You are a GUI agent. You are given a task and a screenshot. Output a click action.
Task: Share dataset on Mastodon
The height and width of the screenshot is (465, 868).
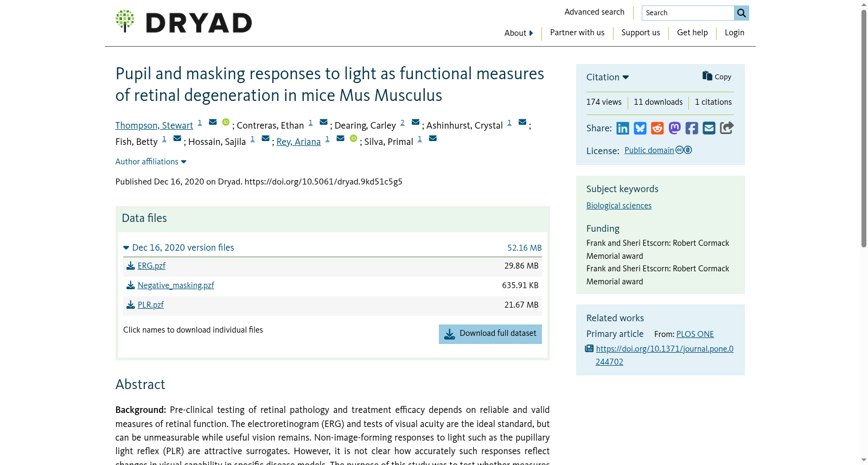click(x=674, y=128)
